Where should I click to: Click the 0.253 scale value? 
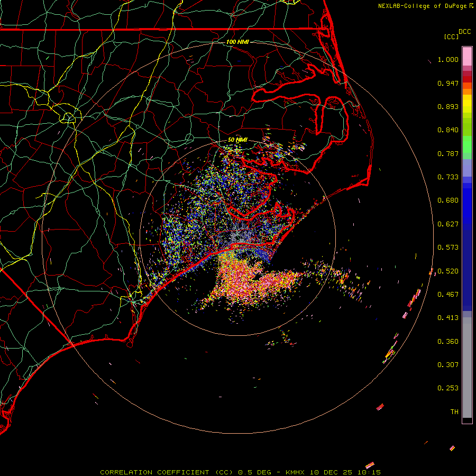point(448,388)
